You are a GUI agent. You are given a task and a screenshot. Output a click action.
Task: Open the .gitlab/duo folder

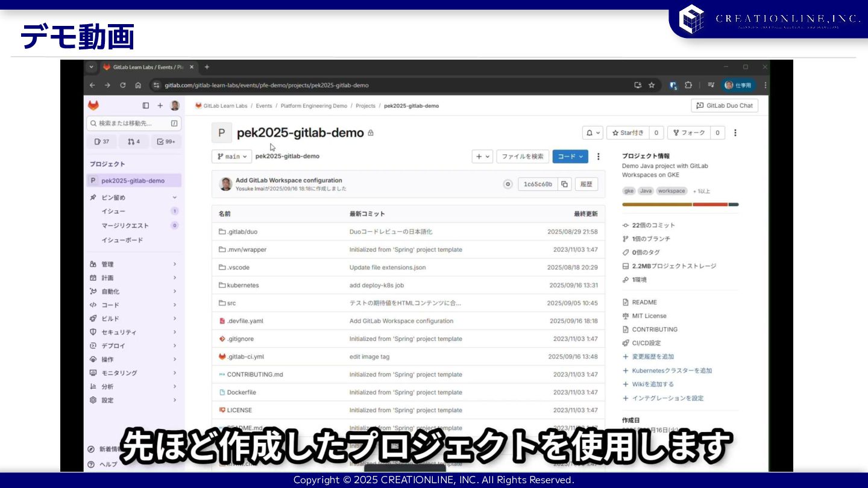242,231
